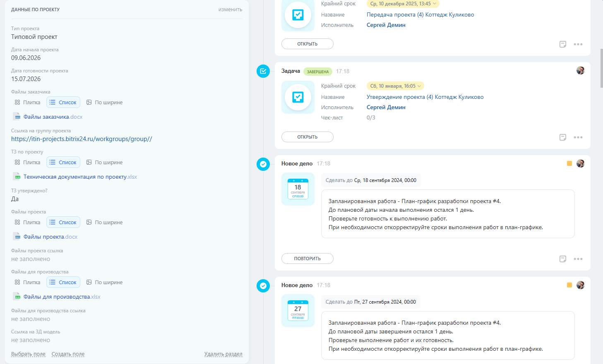Open the itin-projects.bitrix24.ru workgroup link

click(82, 139)
